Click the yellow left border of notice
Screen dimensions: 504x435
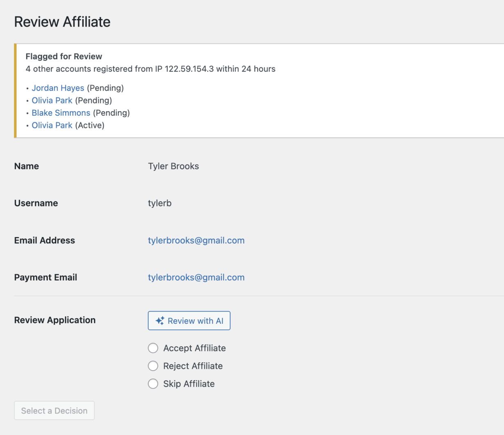[x=15, y=91]
